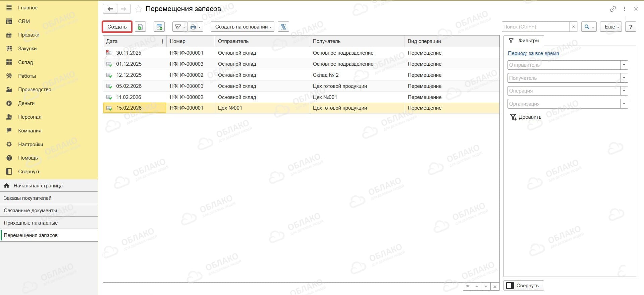Image resolution: width=644 pixels, height=295 pixels.
Task: Click the Настройки gear icon
Action: [x=9, y=144]
